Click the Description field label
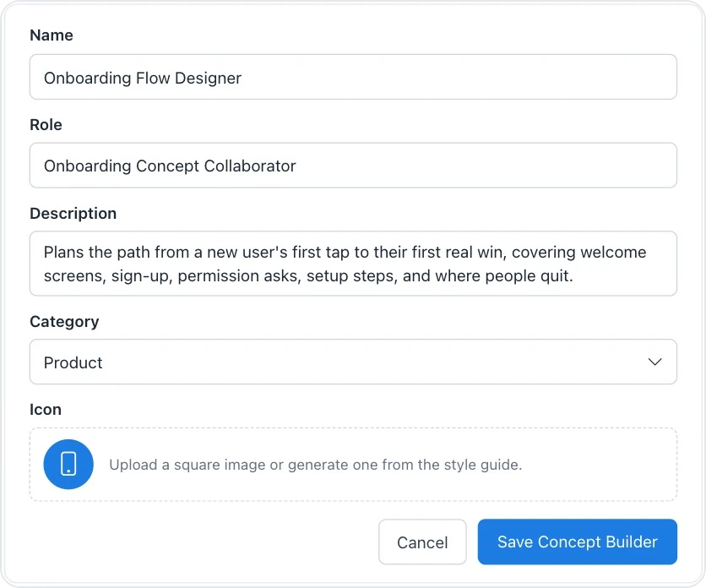 pyautogui.click(x=73, y=214)
